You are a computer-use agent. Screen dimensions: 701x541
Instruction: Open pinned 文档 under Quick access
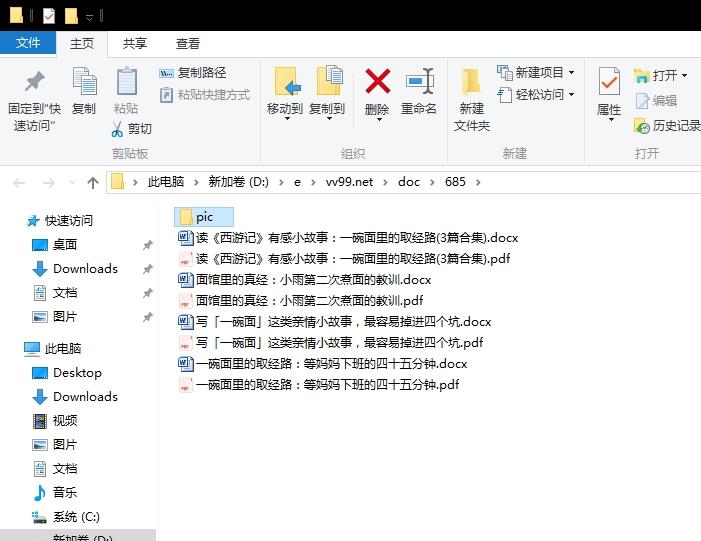tap(55, 293)
